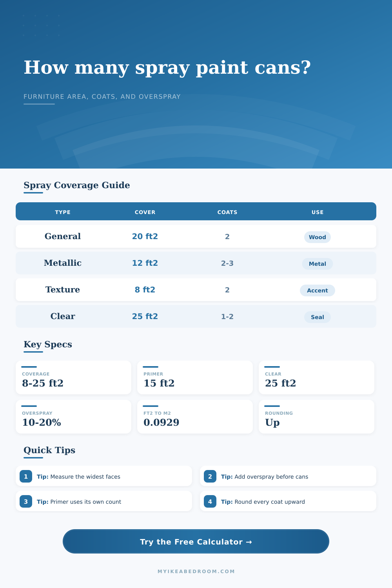Screen dimensions: 392x588
Task: Click the tip Measure the widest faces
Action: 104,476
